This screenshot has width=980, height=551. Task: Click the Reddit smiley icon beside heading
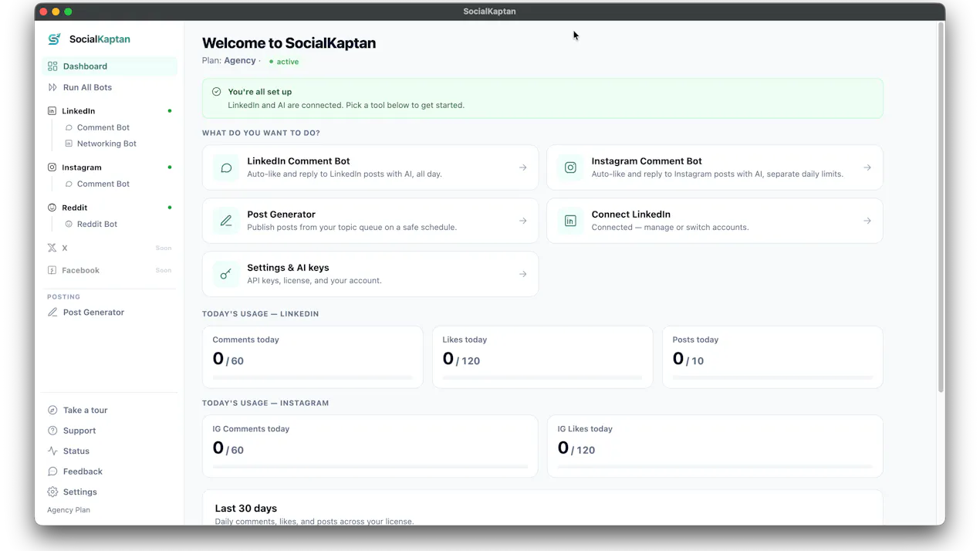click(x=52, y=208)
